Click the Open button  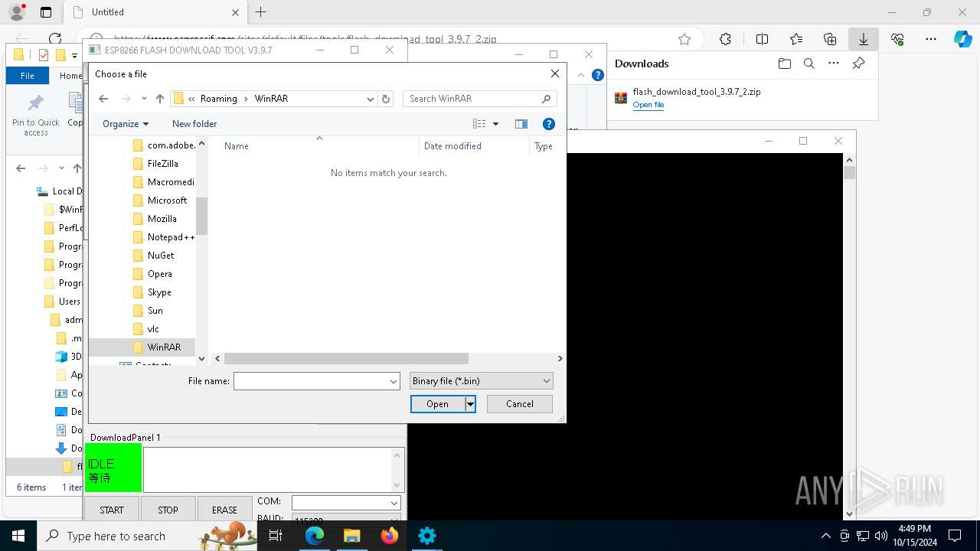coord(437,404)
